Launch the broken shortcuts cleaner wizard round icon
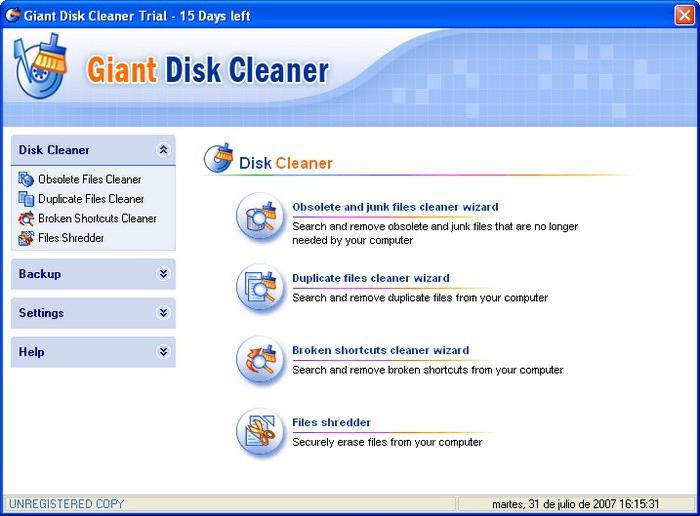The width and height of the screenshot is (700, 516). coord(260,360)
